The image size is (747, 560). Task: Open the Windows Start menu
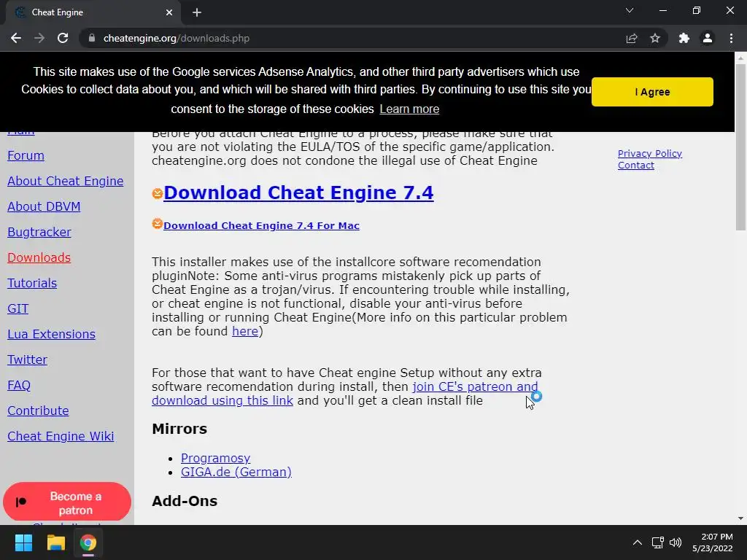click(x=23, y=542)
